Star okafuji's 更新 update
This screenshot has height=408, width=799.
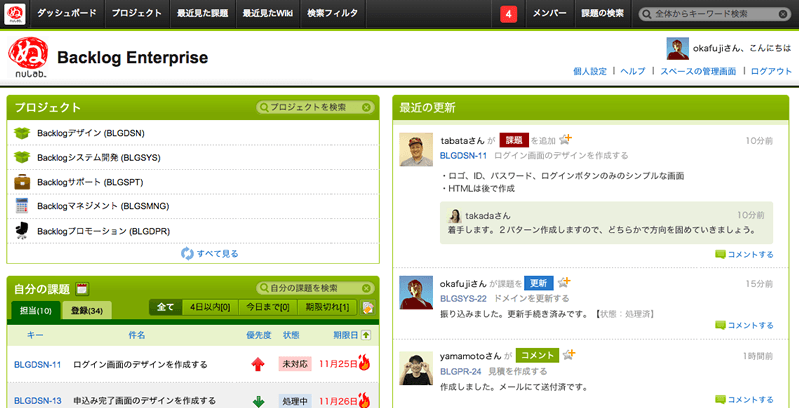click(x=564, y=283)
